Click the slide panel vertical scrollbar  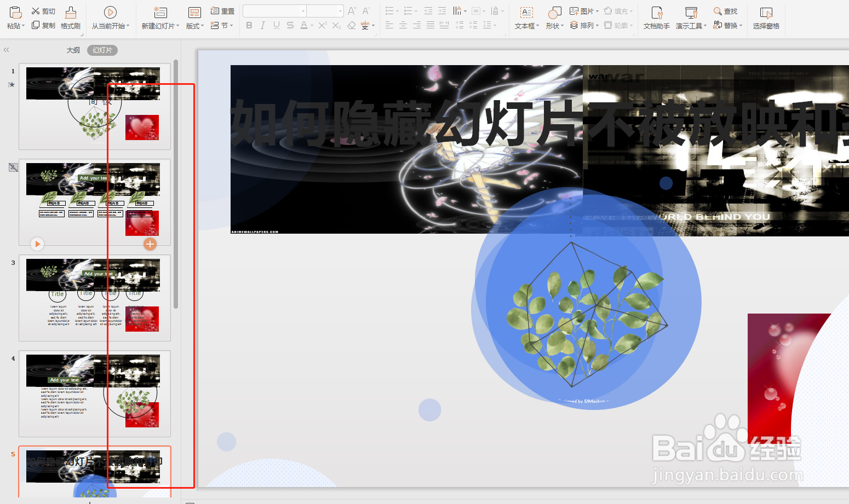point(176,184)
